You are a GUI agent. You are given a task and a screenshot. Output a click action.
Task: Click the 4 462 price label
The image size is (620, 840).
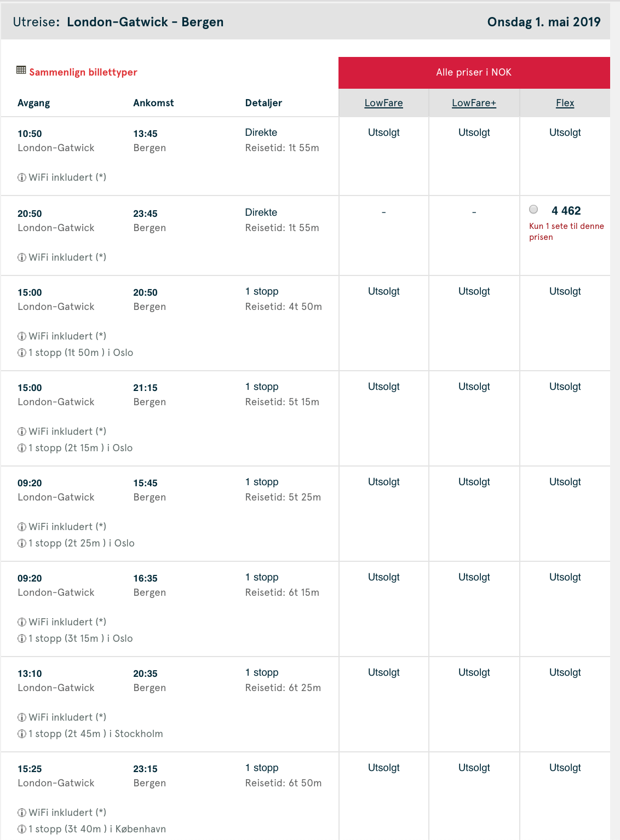(x=566, y=211)
